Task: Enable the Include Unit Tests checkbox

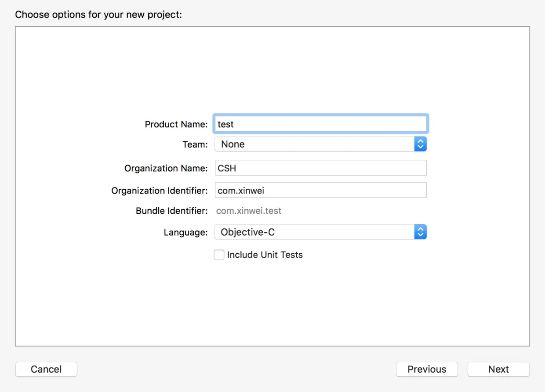Action: [x=219, y=255]
